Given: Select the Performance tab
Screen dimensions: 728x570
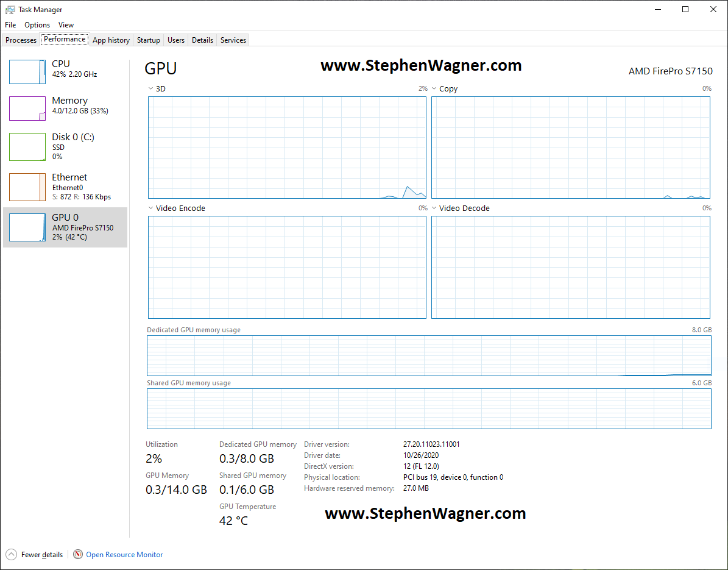Looking at the screenshot, I should (65, 39).
